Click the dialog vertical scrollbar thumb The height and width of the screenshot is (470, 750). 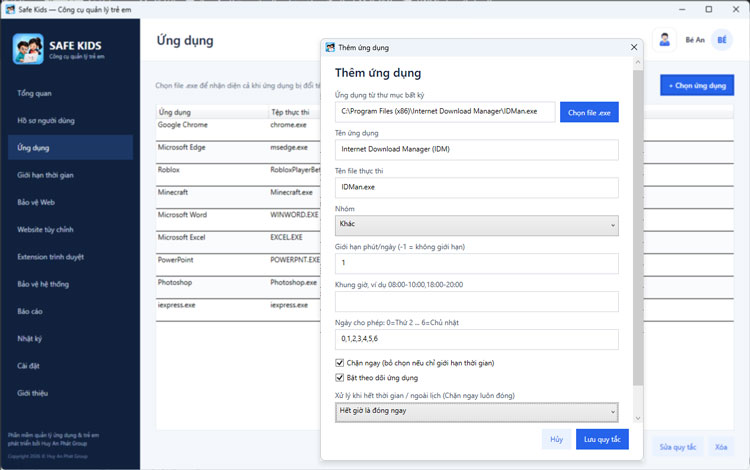[x=638, y=227]
